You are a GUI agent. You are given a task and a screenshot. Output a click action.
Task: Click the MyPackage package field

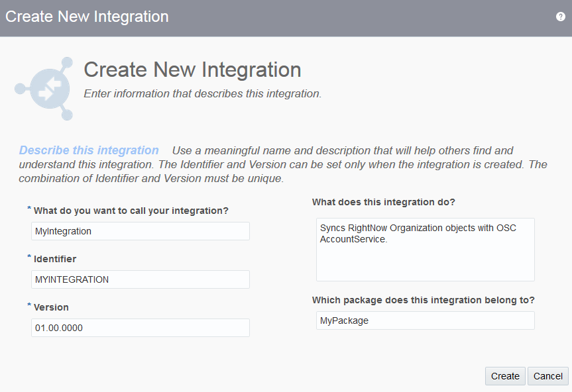(x=424, y=320)
